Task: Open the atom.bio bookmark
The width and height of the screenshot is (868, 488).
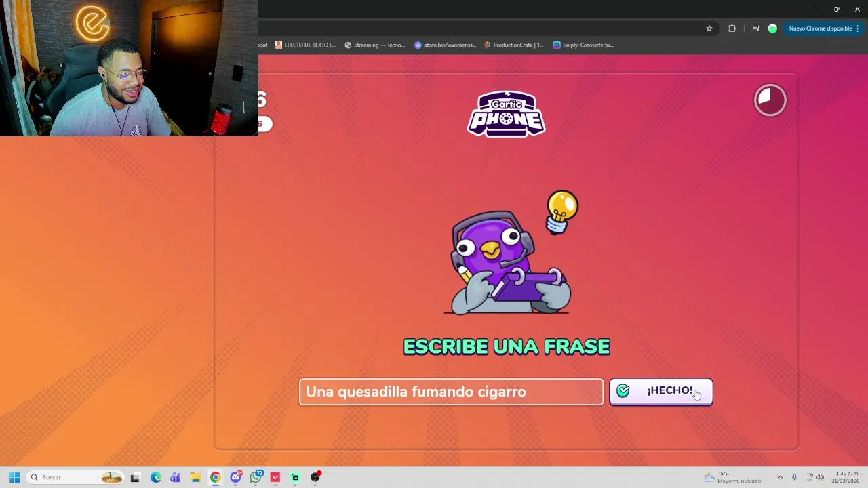Action: [x=445, y=45]
